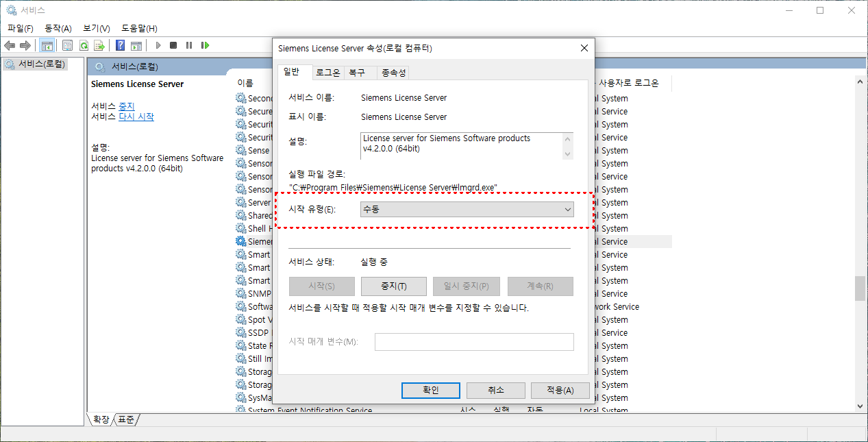
Task: Open the 시작 유형 startup type dropdown
Action: [x=467, y=210]
